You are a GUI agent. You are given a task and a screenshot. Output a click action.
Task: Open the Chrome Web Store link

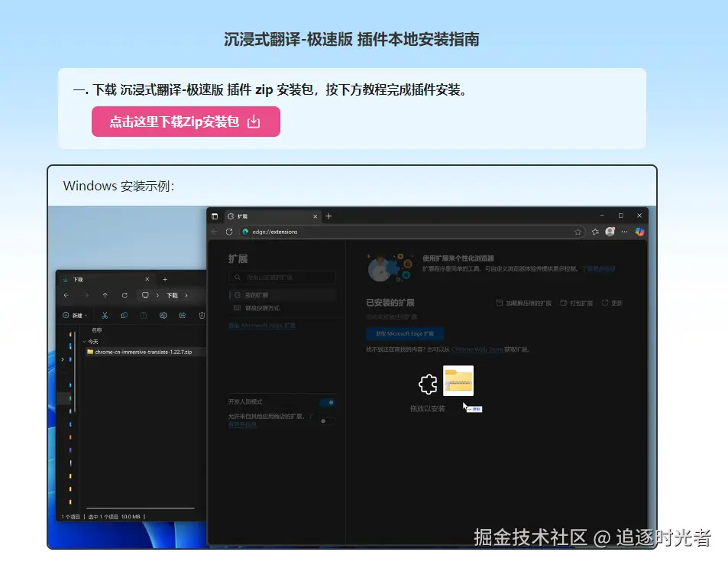click(477, 349)
